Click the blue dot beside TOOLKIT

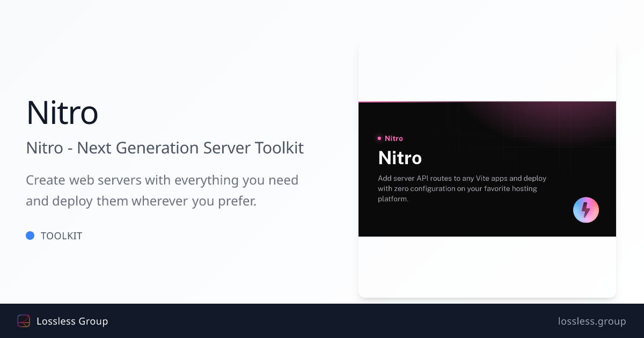(30, 236)
